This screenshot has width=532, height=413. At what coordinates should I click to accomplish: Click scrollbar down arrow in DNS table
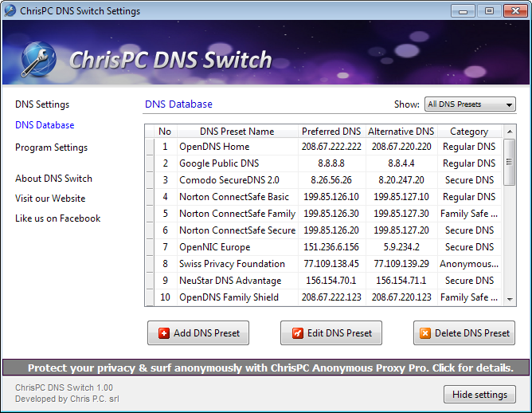pyautogui.click(x=509, y=299)
